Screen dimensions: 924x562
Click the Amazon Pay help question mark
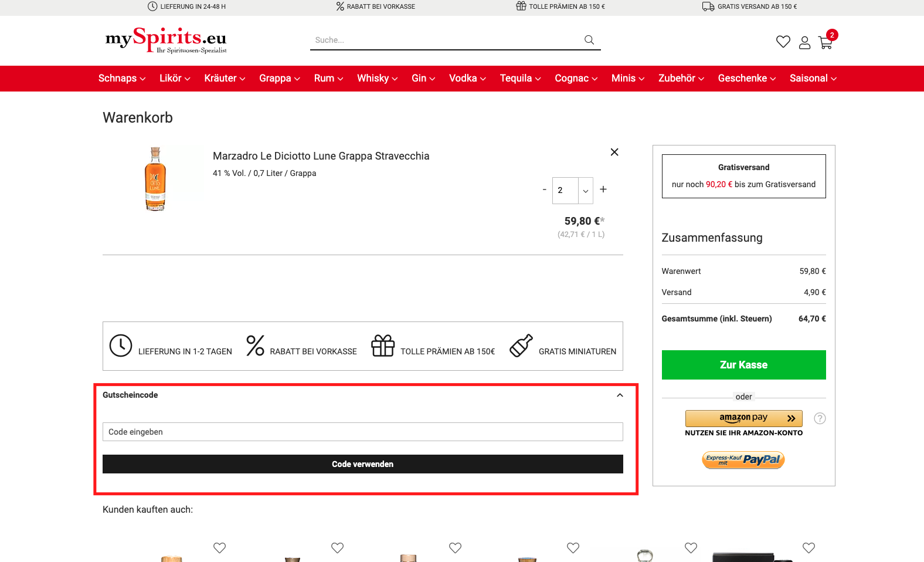click(x=820, y=418)
